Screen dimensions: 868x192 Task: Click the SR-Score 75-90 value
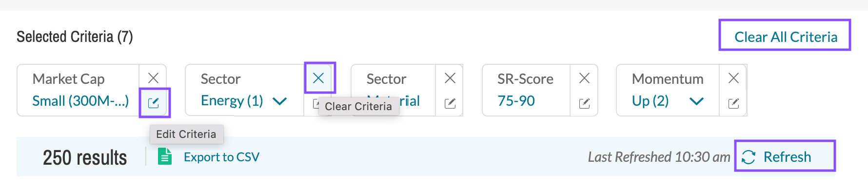tap(516, 101)
